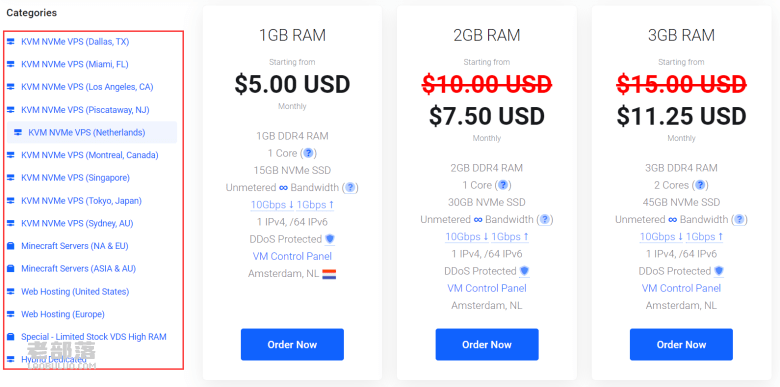Click the Netherlands flag icon in 1GB plan

tap(329, 274)
